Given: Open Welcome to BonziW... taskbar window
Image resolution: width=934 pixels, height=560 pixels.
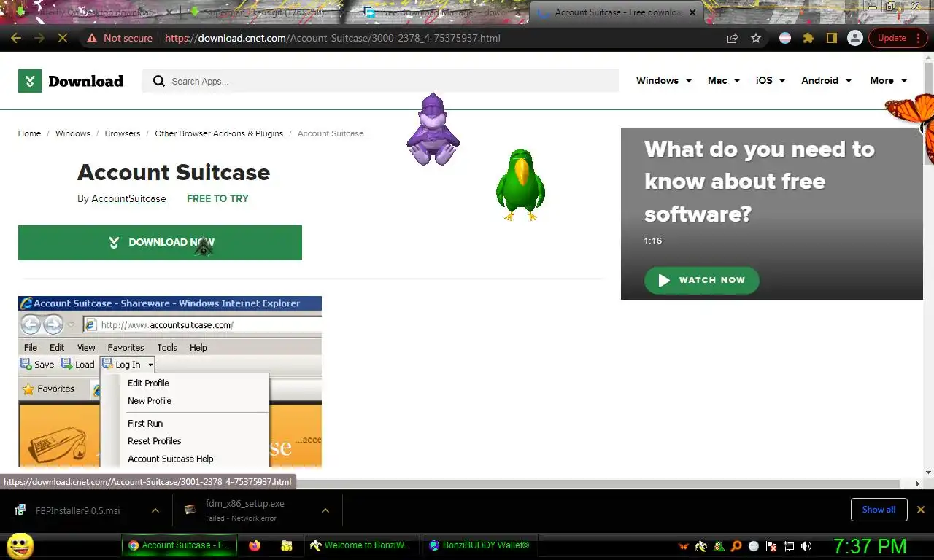Looking at the screenshot, I should pos(360,545).
